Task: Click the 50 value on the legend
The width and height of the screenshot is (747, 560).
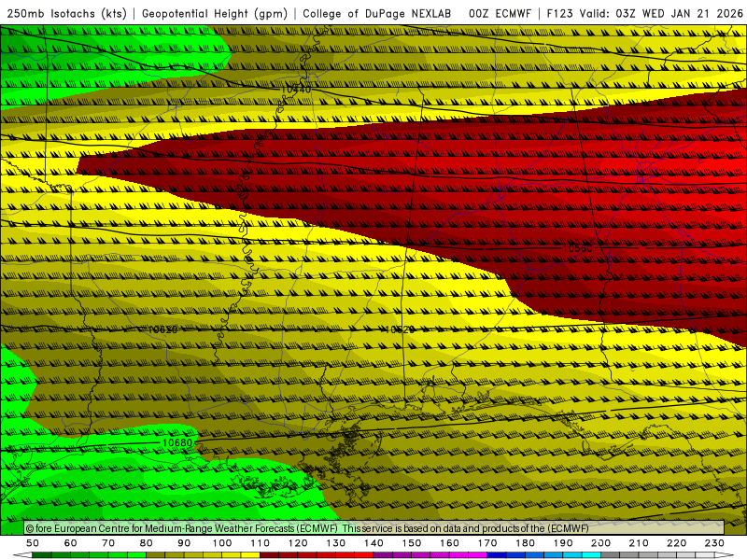Action: [x=33, y=543]
